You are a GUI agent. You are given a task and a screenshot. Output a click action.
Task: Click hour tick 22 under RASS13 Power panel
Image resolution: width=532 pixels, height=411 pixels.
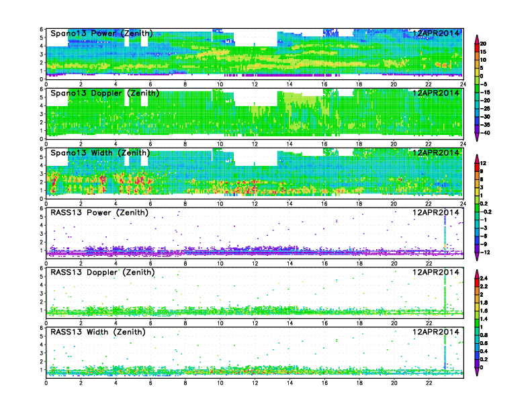click(x=429, y=263)
